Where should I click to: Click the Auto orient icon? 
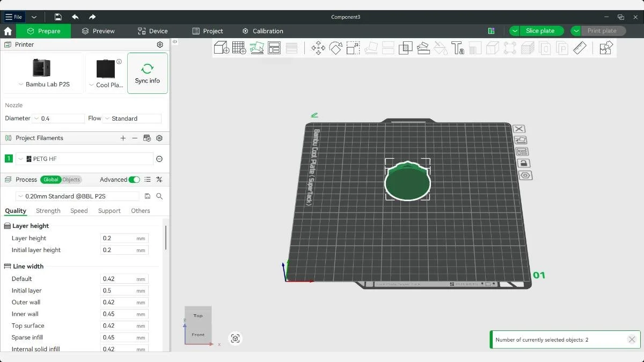pos(257,48)
